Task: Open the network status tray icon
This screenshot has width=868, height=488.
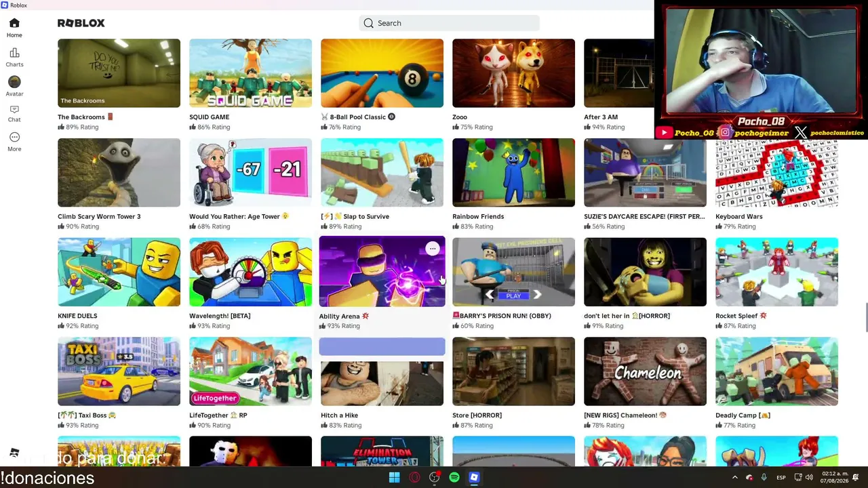Action: click(x=798, y=478)
